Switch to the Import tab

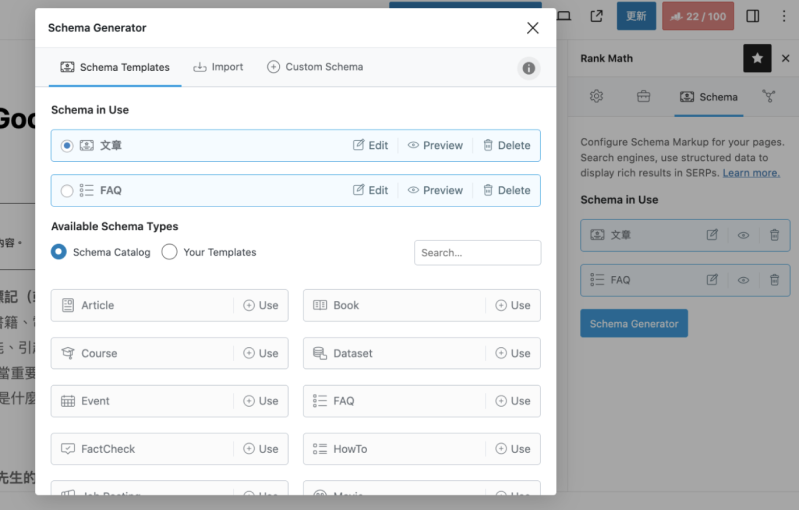[218, 67]
